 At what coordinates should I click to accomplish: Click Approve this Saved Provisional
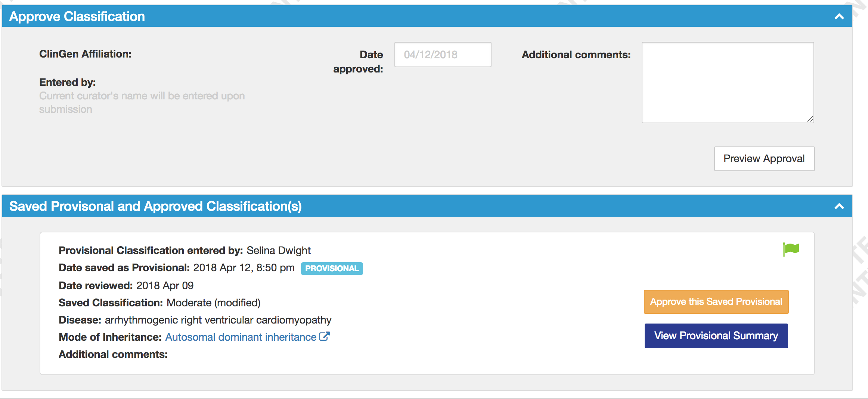(716, 301)
